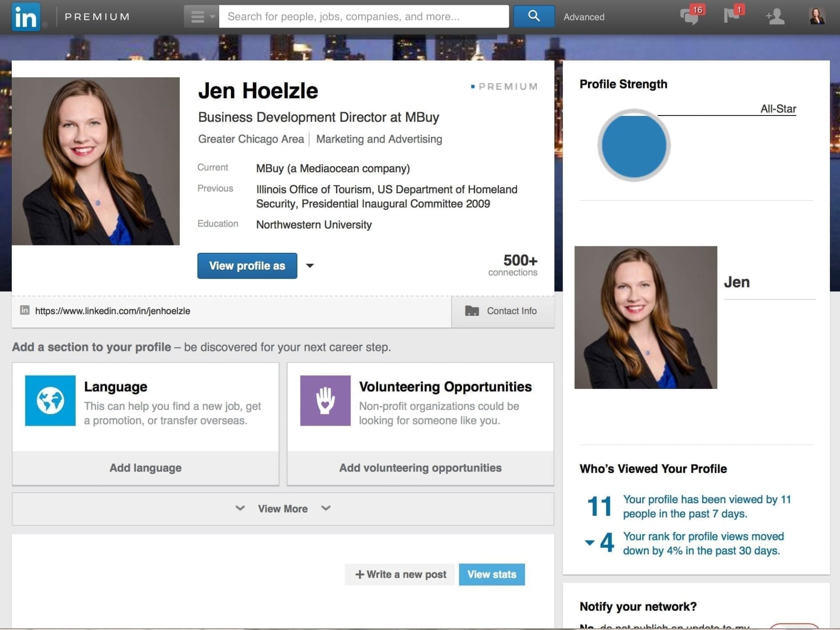Open account menu via avatar thumbnail
Viewport: 840px width, 630px height.
816,17
